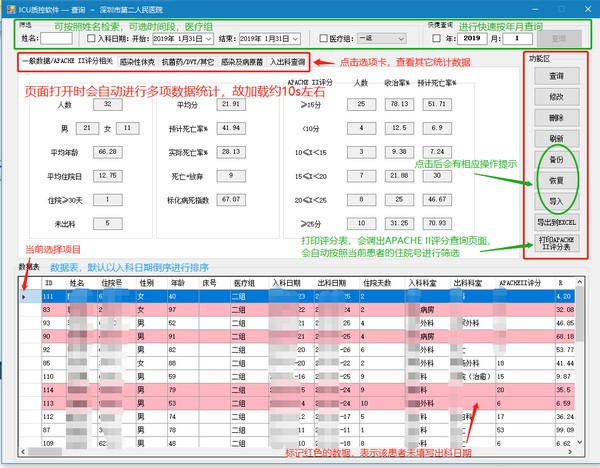
Task: Click the 导出到EXCEL button
Action: (555, 222)
